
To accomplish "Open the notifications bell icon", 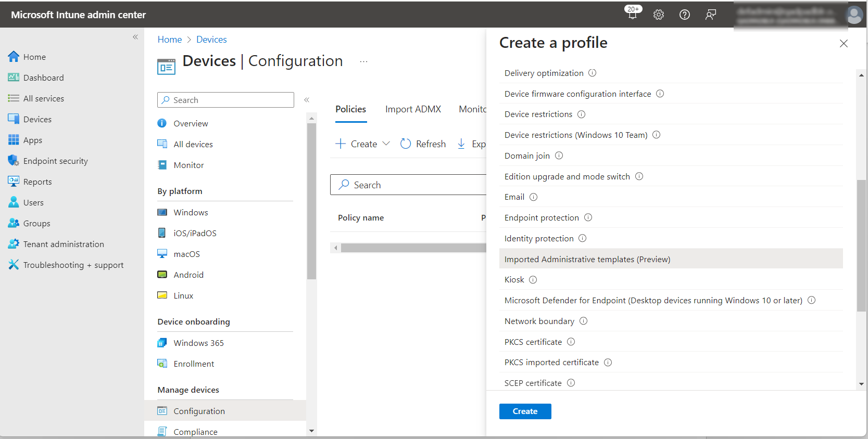I will tap(633, 14).
